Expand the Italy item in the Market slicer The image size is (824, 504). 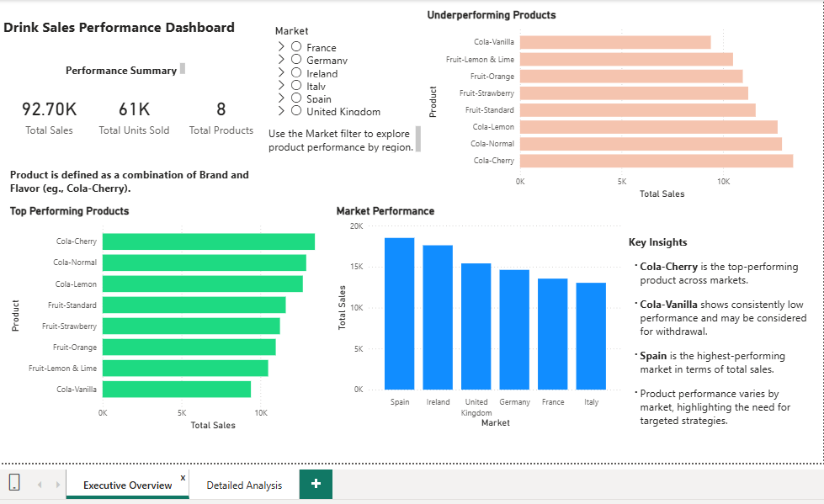point(284,86)
